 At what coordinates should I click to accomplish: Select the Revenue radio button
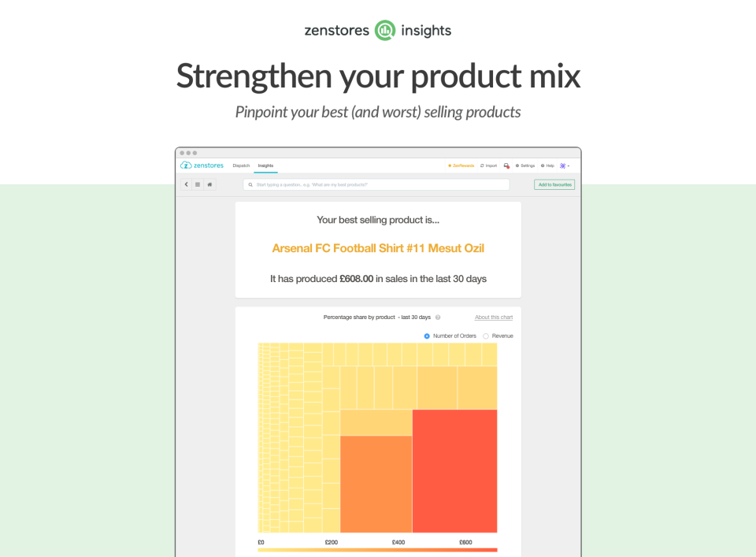(486, 336)
